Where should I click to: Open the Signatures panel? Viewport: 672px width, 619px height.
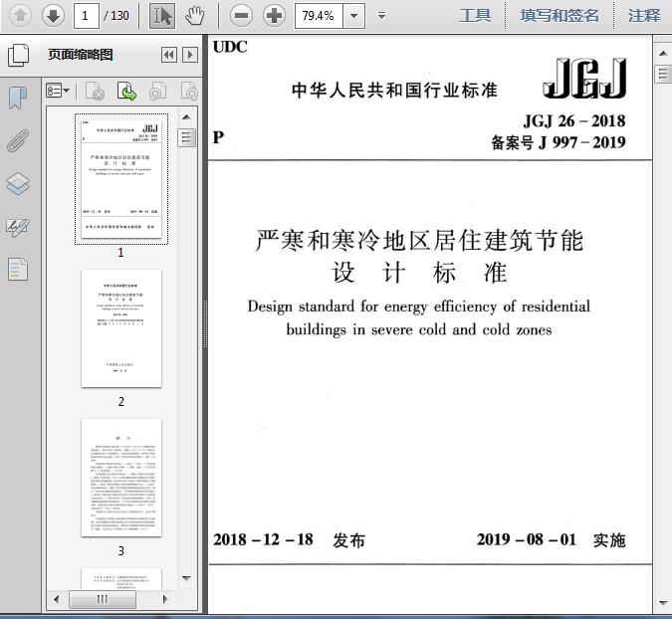point(18,228)
